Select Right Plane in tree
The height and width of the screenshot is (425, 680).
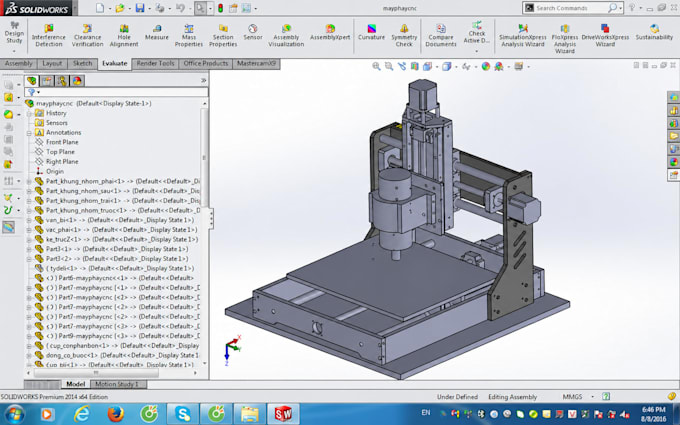point(62,161)
